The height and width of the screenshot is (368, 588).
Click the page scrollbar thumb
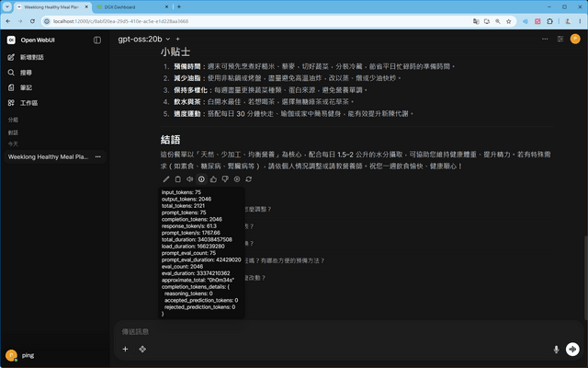(x=586, y=278)
